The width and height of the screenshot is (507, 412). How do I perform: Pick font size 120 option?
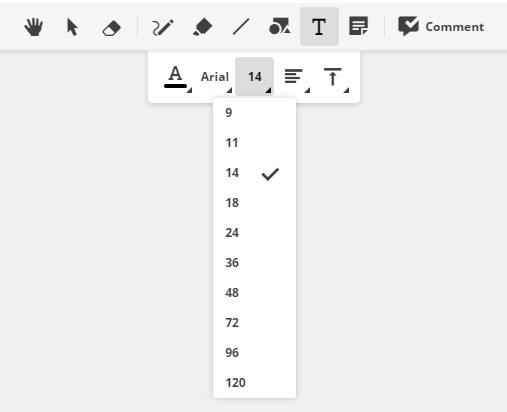point(254,383)
